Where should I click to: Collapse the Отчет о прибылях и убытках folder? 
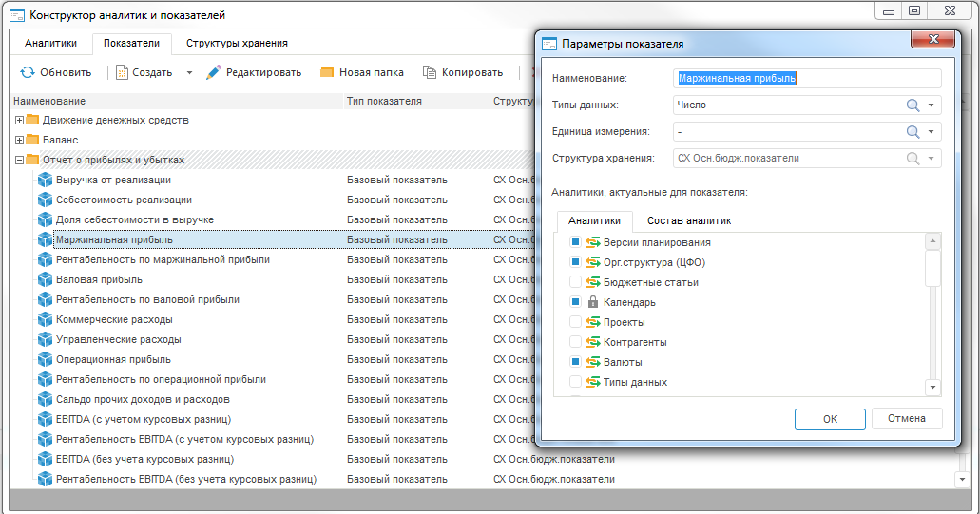click(x=19, y=160)
